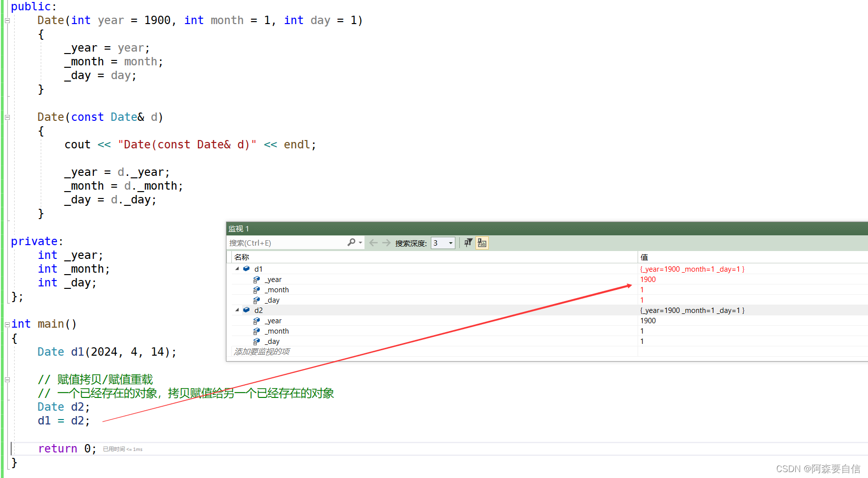868x478 pixels.
Task: Select the _month row under d2
Action: (x=435, y=331)
